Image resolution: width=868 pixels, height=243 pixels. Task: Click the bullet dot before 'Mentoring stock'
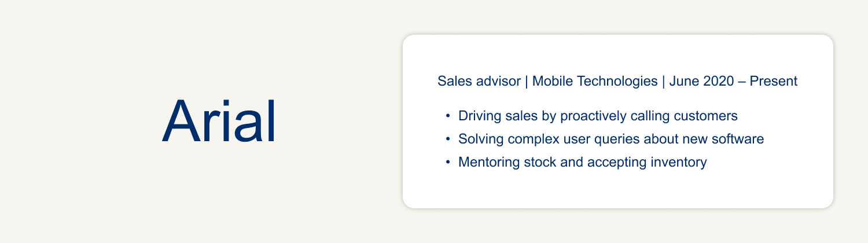448,163
